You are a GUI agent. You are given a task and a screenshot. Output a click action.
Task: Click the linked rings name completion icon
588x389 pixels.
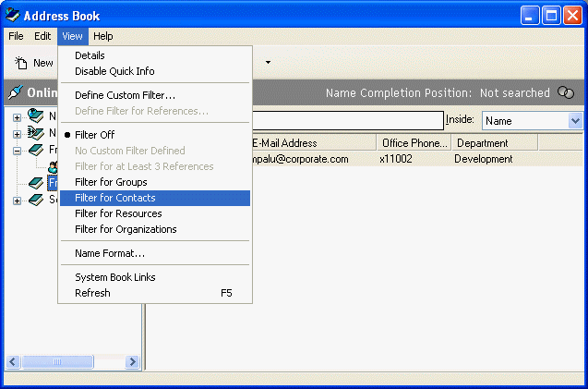point(566,92)
